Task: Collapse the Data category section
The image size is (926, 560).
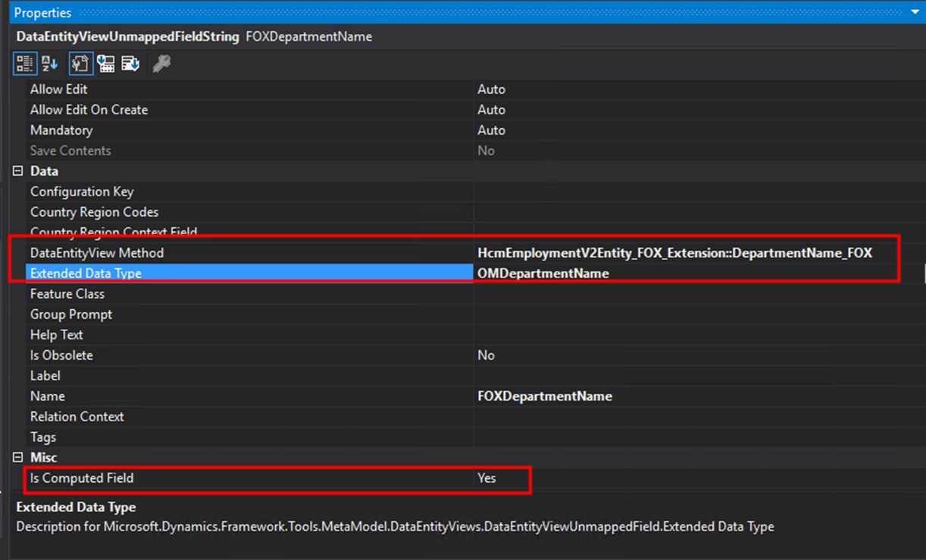Action: [17, 171]
